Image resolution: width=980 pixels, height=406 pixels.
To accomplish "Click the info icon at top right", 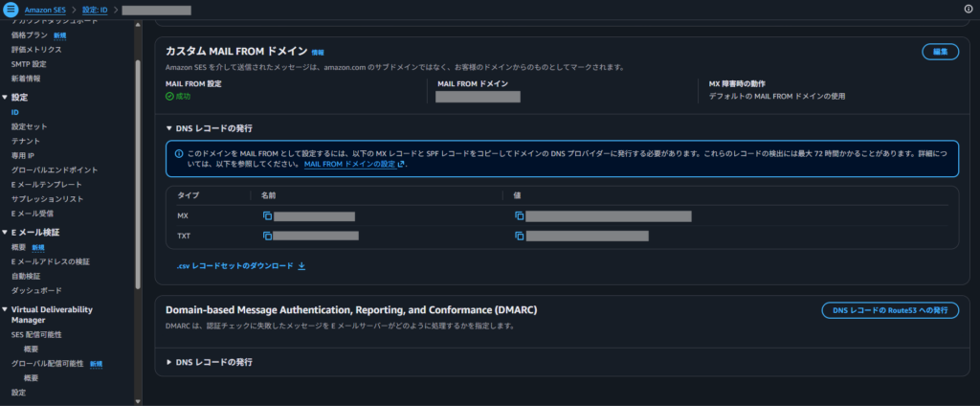I will (x=969, y=9).
